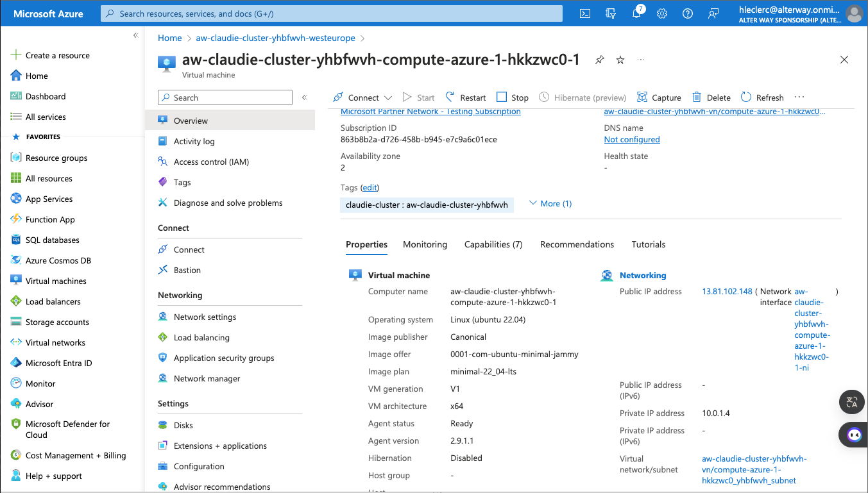The height and width of the screenshot is (493, 868).
Task: Open the Capabilities (7) tab
Action: coord(493,244)
